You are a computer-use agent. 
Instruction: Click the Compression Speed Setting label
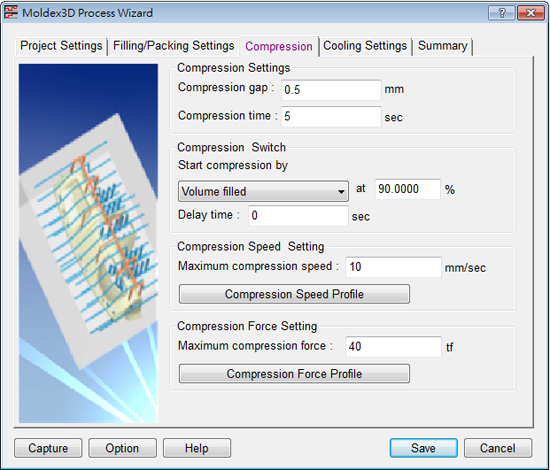250,247
